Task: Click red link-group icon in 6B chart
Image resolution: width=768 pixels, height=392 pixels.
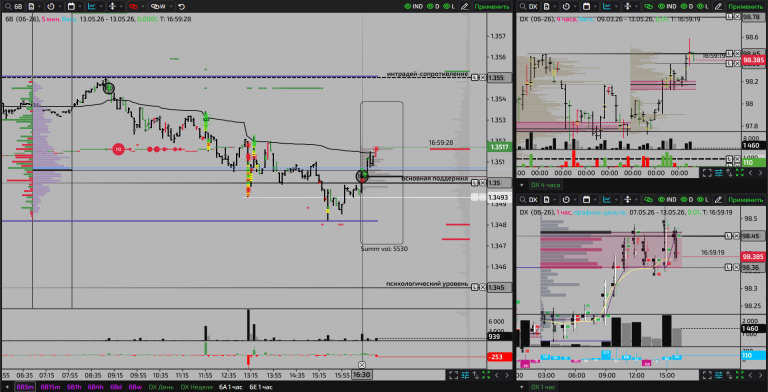Action: (133, 6)
